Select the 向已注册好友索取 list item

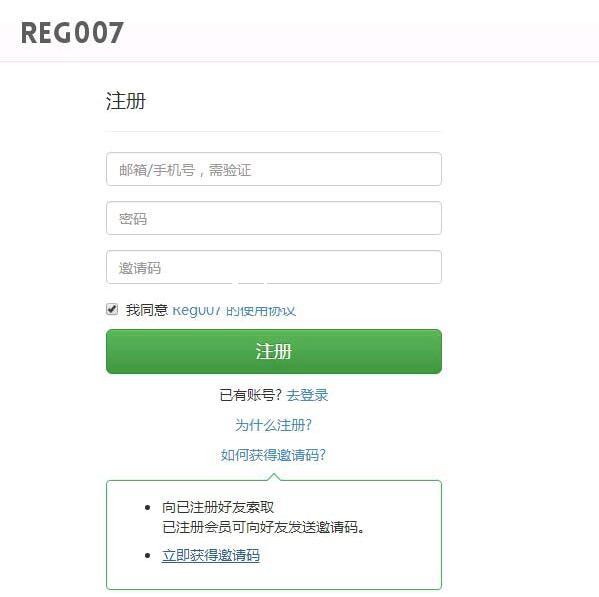point(218,507)
